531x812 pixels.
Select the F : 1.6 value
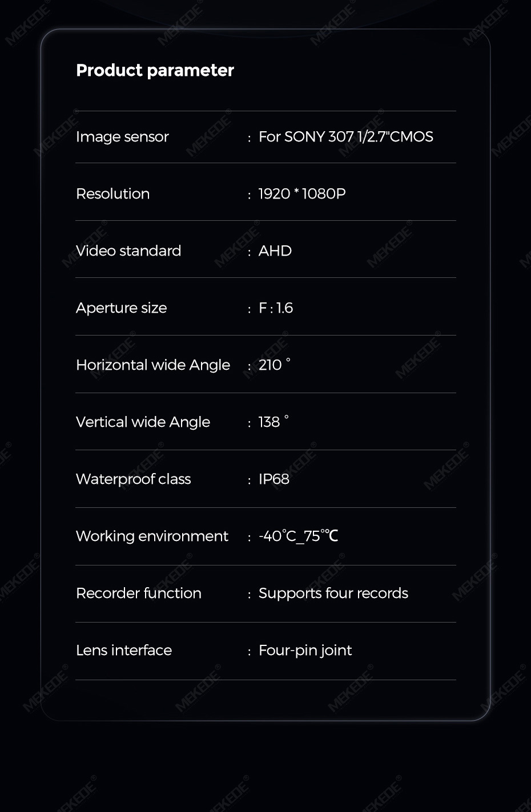(275, 308)
